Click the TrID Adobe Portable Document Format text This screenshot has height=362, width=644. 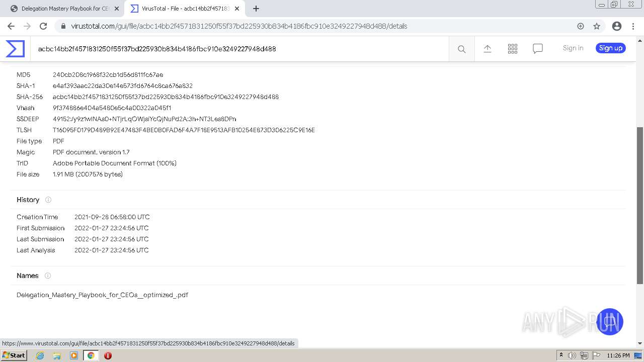[x=115, y=163]
